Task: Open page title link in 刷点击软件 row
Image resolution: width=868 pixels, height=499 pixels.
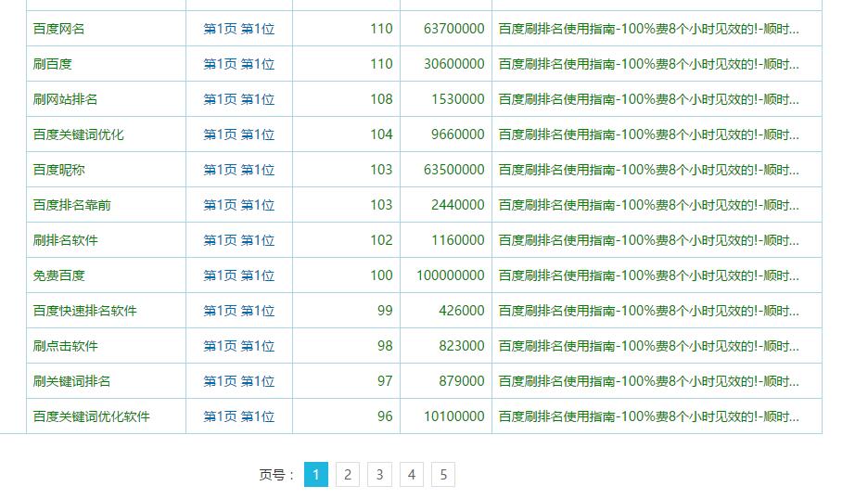Action: (x=648, y=346)
